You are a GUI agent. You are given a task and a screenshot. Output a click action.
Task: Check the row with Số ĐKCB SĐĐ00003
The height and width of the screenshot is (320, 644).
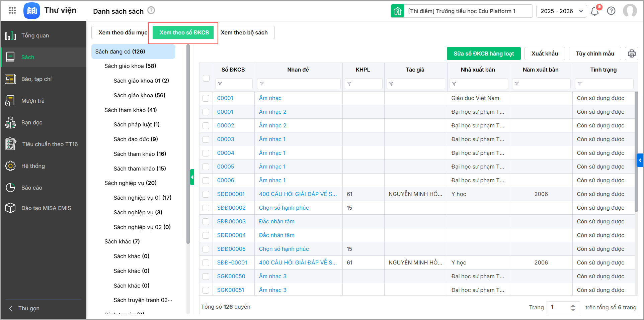point(206,222)
